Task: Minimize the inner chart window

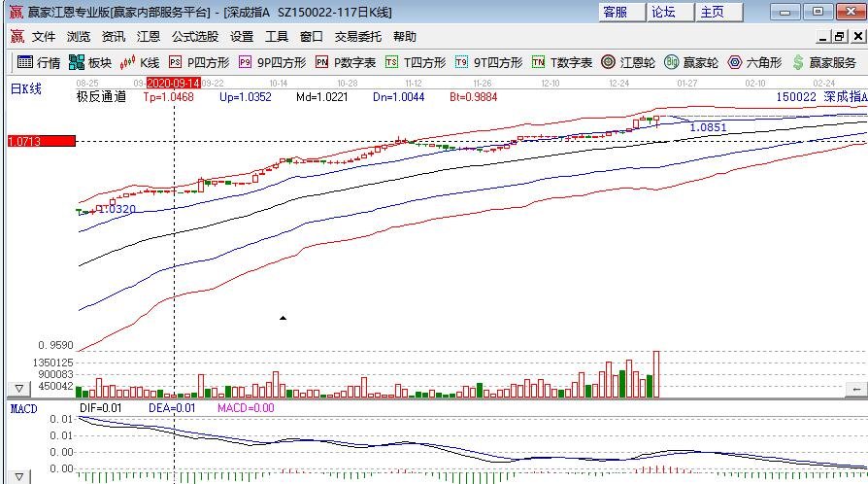Action: coord(823,37)
